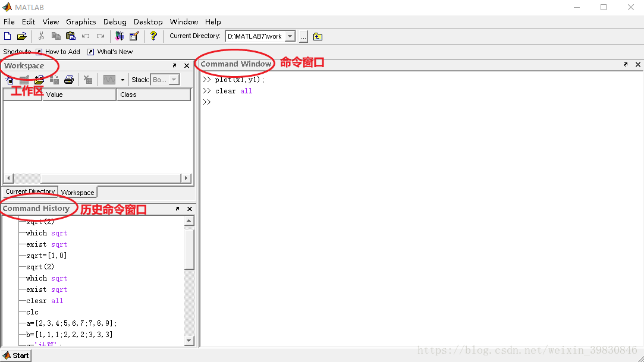Click the Command History scroll up arrow

189,221
